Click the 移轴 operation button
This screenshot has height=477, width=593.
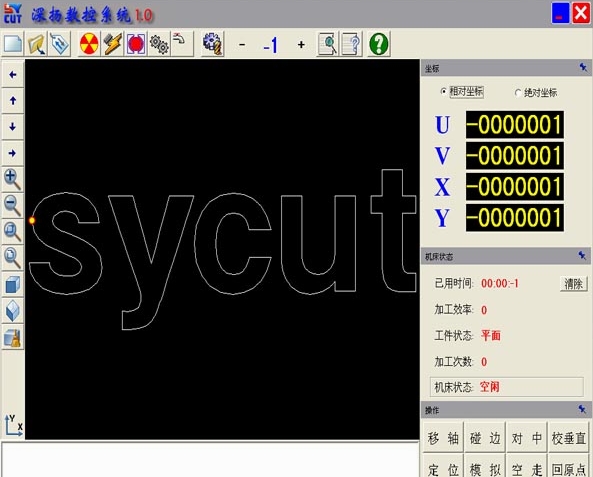(443, 438)
